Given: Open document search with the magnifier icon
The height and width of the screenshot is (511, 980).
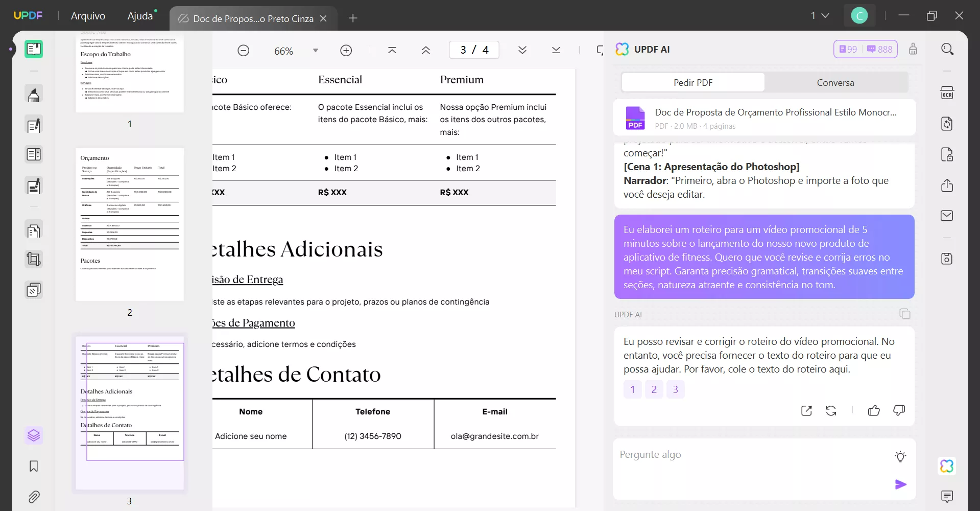Looking at the screenshot, I should point(947,49).
